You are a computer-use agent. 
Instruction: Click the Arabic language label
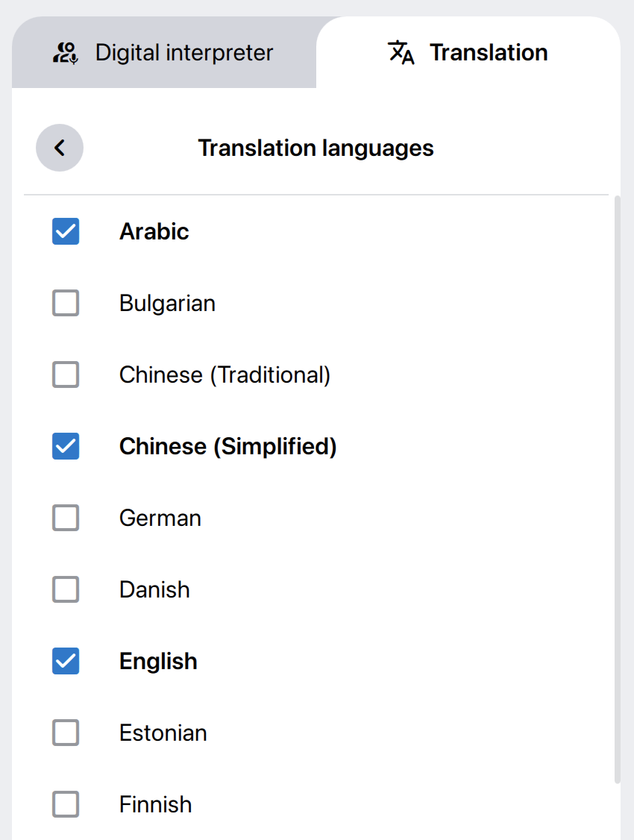point(154,231)
